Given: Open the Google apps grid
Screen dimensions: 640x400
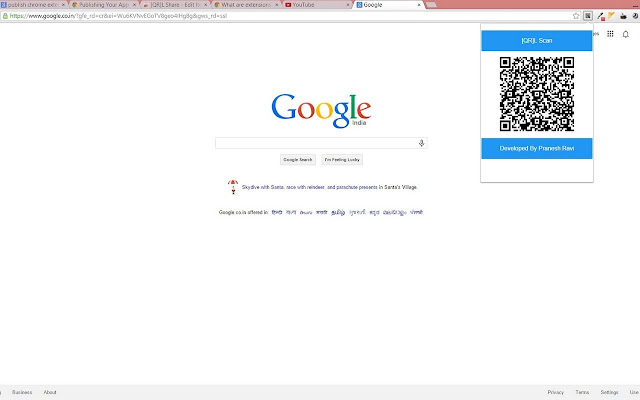Looking at the screenshot, I should coord(610,34).
